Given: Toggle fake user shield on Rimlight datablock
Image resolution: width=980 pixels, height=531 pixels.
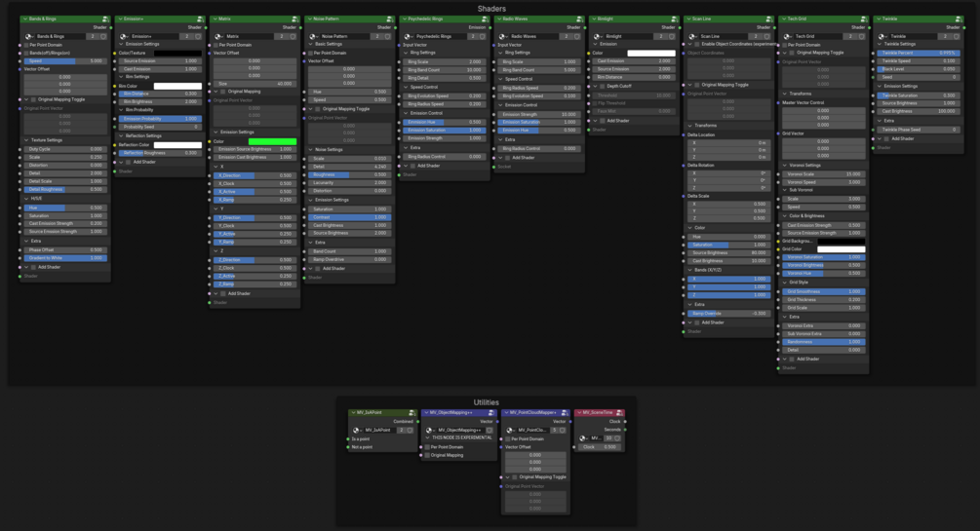Looking at the screenshot, I should 672,36.
